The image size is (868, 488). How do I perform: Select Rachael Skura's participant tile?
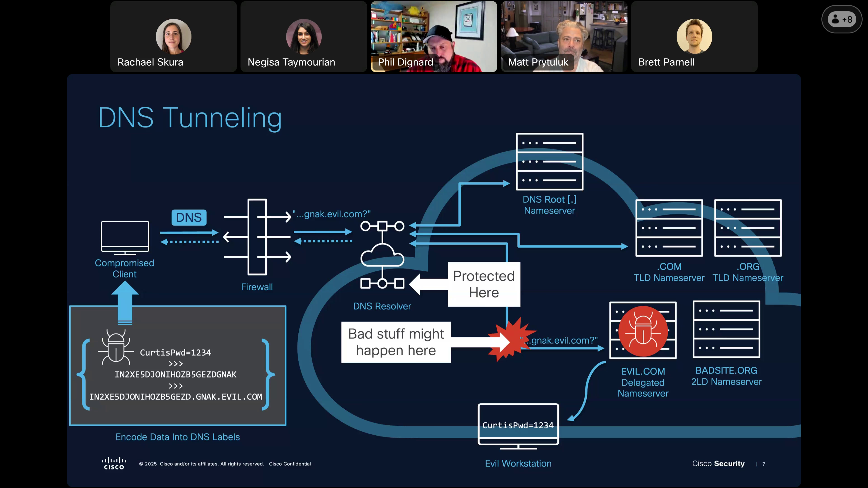click(x=174, y=36)
